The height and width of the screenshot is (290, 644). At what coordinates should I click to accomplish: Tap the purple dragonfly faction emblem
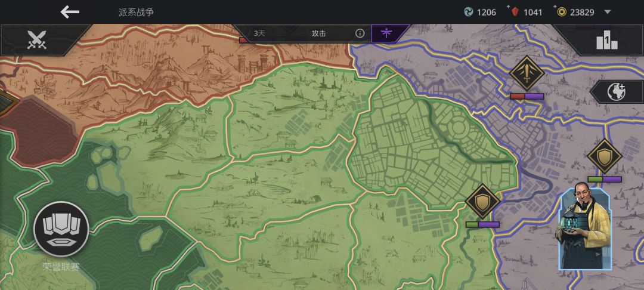pyautogui.click(x=386, y=33)
